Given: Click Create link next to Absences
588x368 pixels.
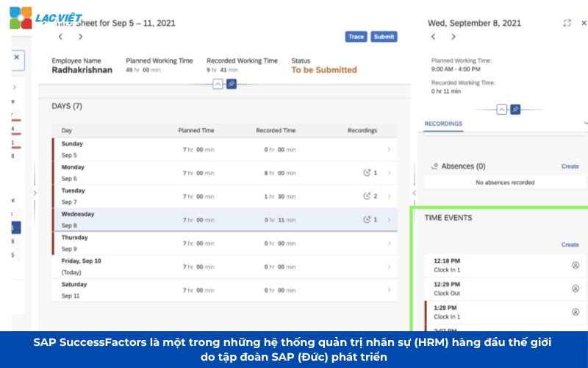Looking at the screenshot, I should 570,166.
